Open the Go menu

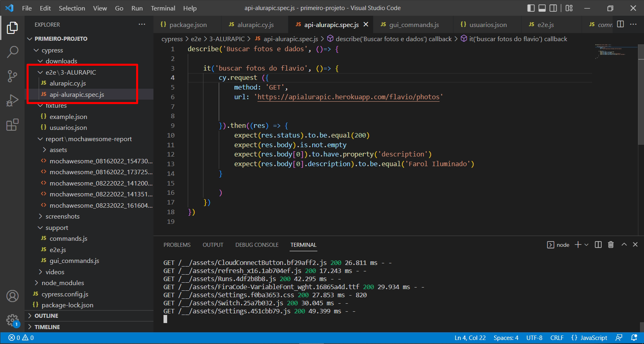pyautogui.click(x=119, y=8)
